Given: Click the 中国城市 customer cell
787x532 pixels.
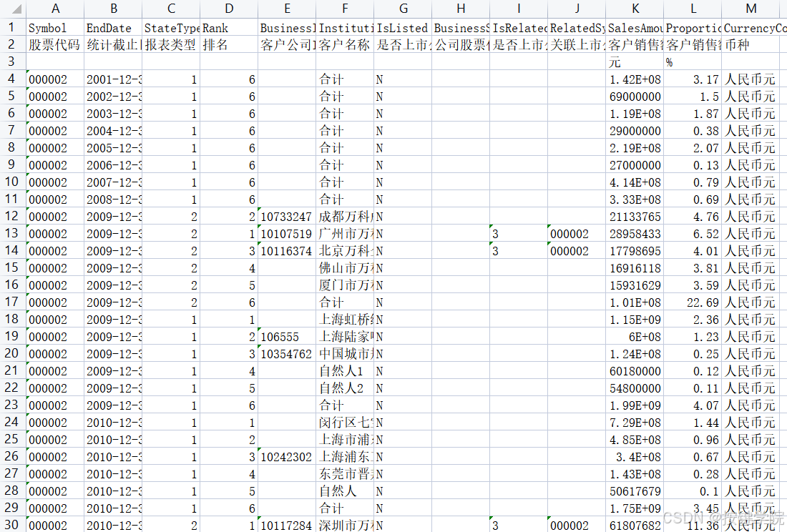Looking at the screenshot, I should tap(345, 353).
